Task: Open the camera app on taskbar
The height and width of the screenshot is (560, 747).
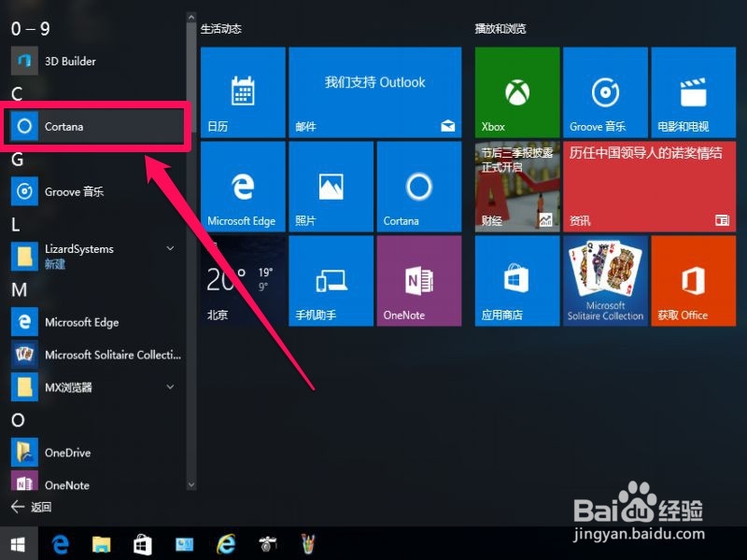Action: pos(268,543)
